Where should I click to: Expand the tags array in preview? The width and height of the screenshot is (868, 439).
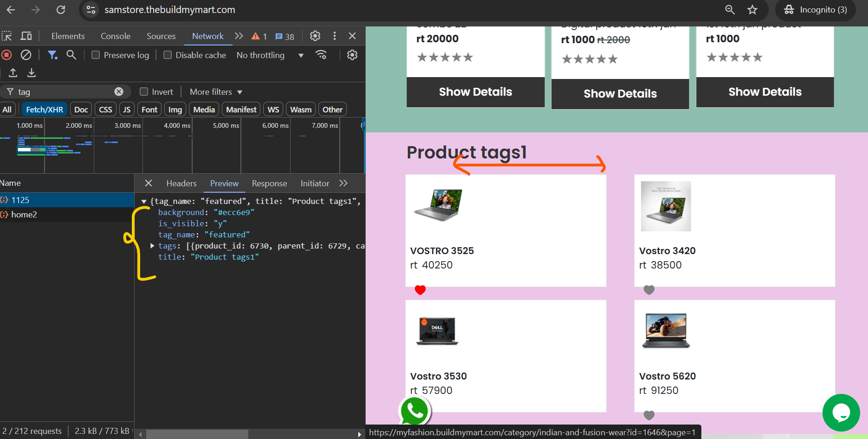click(x=152, y=246)
